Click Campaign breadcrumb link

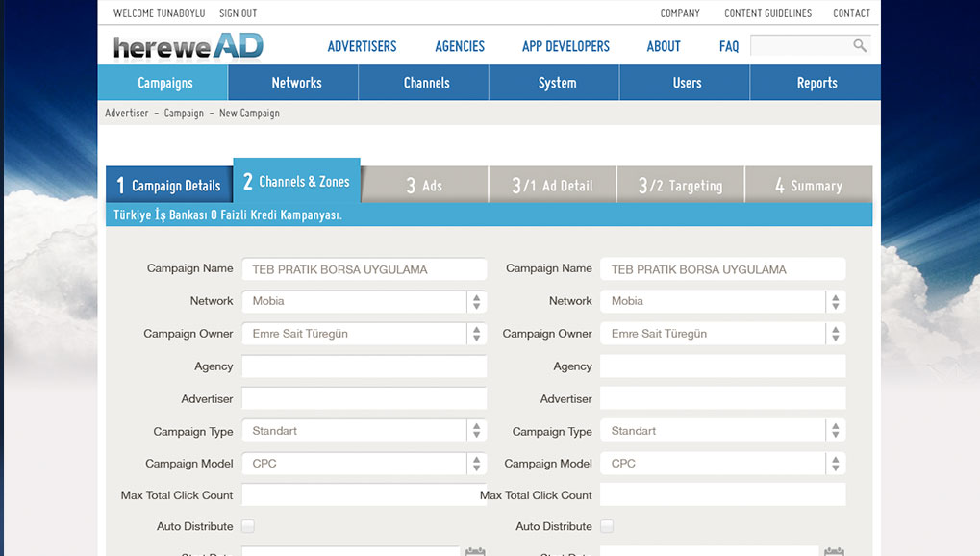pyautogui.click(x=184, y=114)
